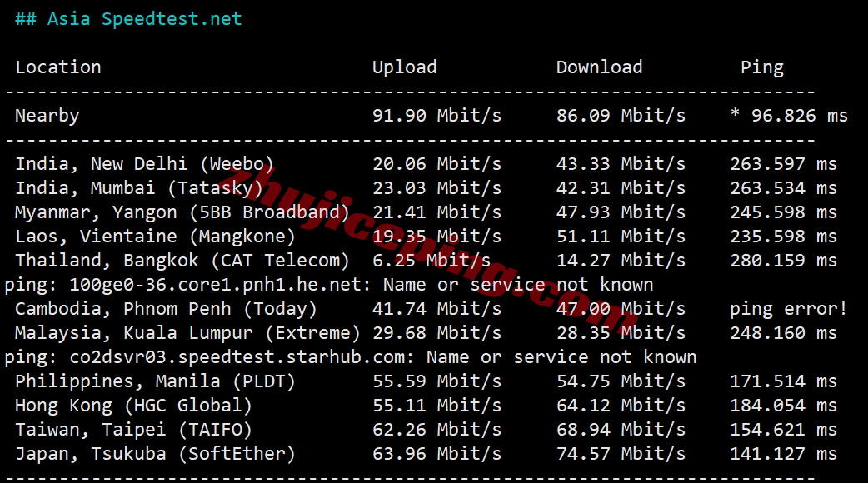Image resolution: width=868 pixels, height=483 pixels.
Task: Click Mumbai download 42.31 Mbit/s
Action: 621,188
